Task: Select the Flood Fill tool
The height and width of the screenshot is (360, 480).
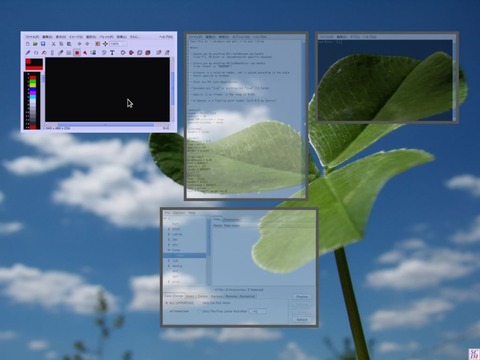Action: pos(44,53)
